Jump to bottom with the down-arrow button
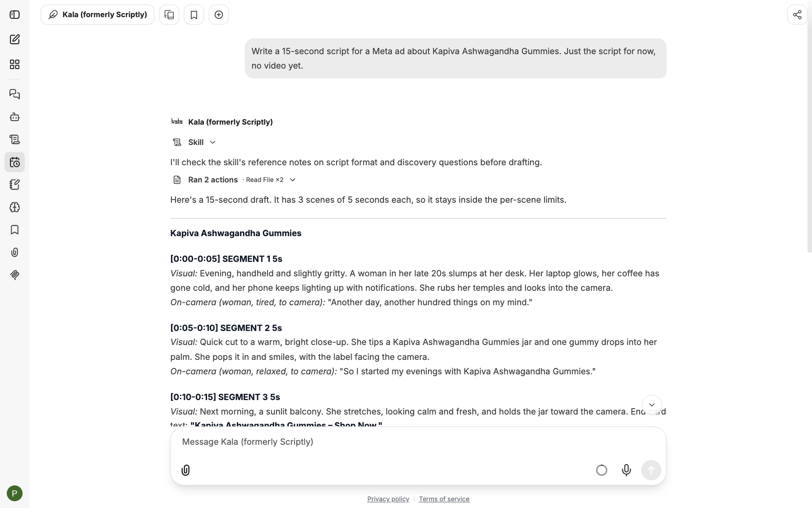Image resolution: width=812 pixels, height=508 pixels. click(x=651, y=405)
